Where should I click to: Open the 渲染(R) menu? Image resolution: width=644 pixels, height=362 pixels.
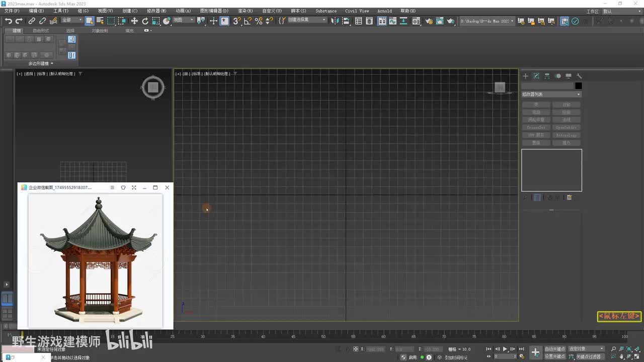(245, 11)
